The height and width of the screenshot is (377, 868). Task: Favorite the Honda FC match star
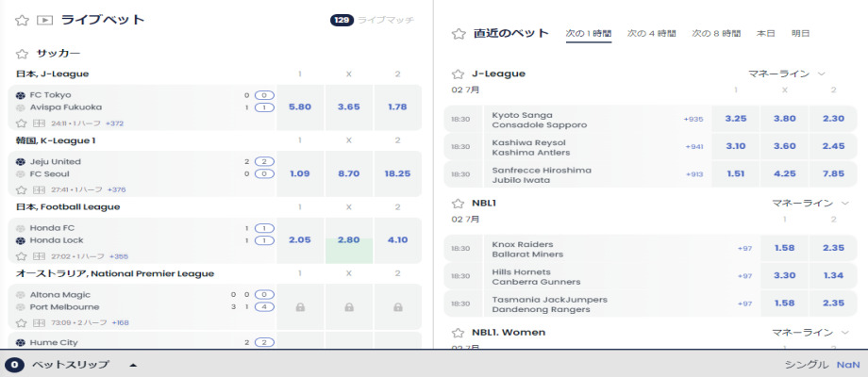[21, 256]
